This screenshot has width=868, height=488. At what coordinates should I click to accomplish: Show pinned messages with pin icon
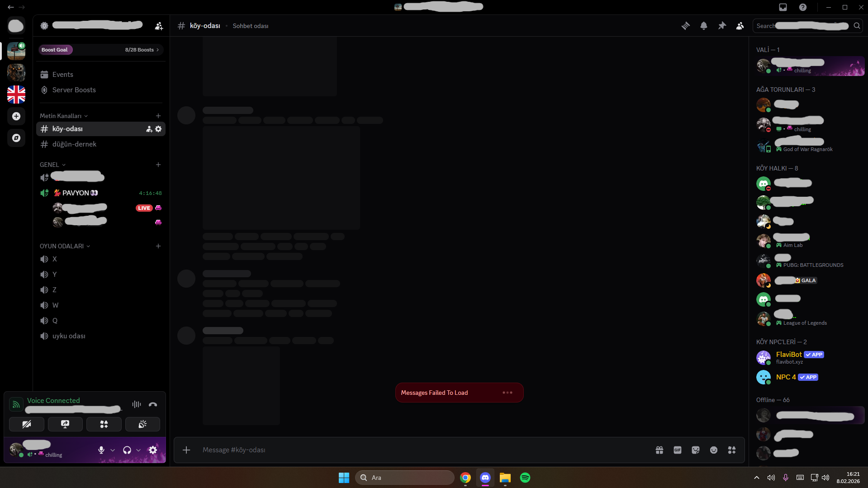coord(722,26)
